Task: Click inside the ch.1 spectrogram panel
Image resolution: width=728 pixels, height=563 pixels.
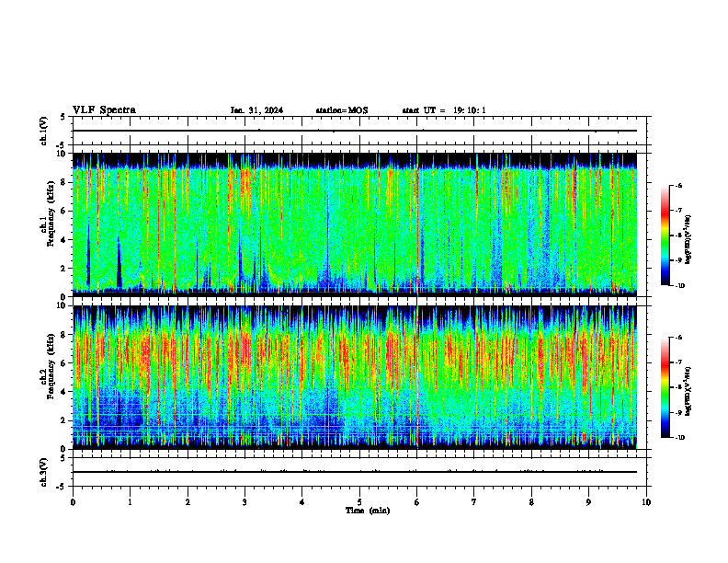Action: pos(355,224)
